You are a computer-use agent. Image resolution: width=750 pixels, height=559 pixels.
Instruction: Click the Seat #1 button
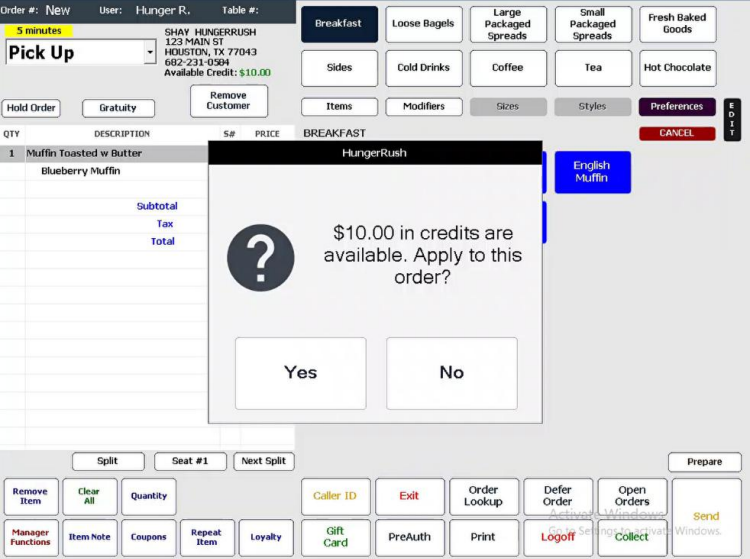190,461
